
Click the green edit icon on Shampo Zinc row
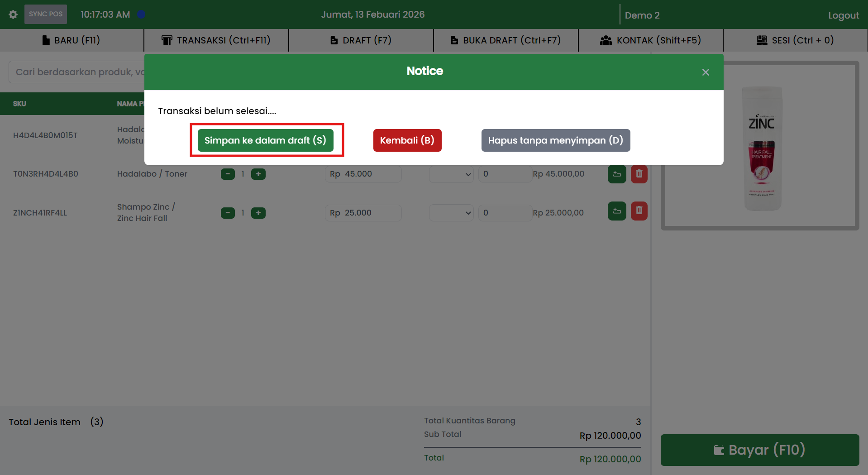616,211
